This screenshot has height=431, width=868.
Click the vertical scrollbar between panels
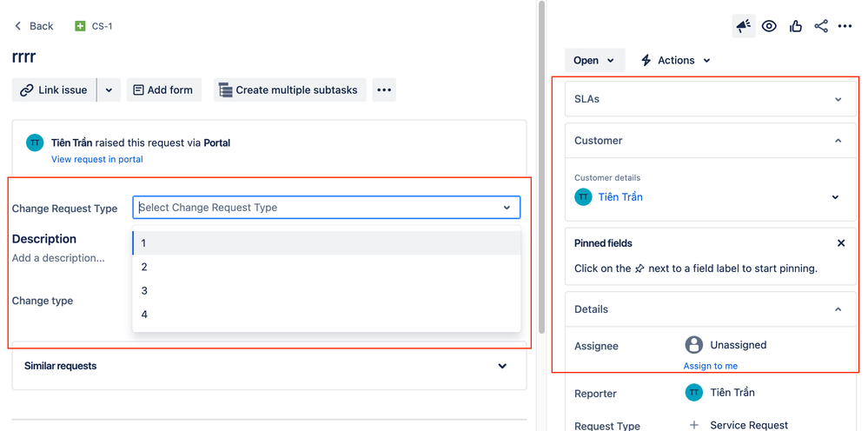(540, 166)
